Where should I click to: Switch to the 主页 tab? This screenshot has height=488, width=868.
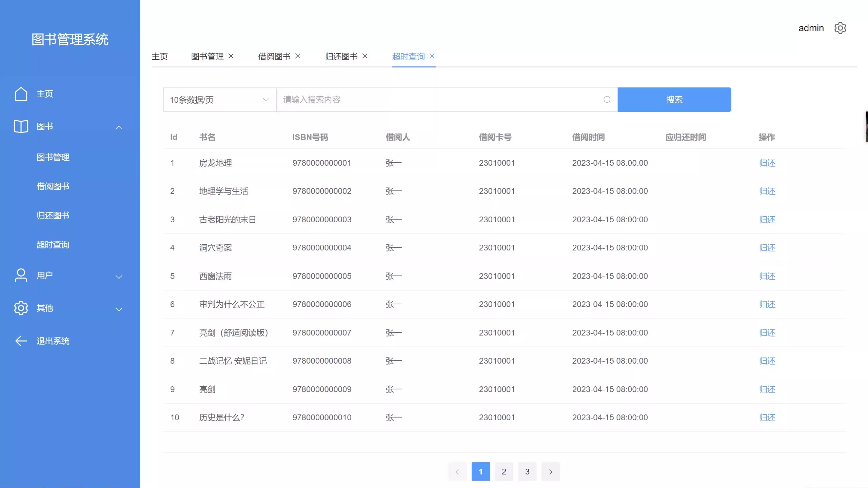[x=160, y=57]
